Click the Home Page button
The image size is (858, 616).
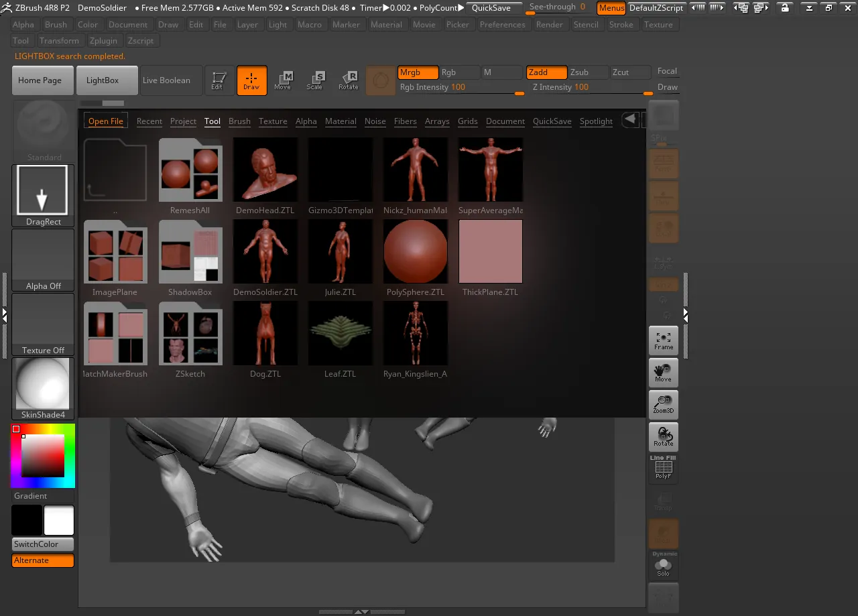pyautogui.click(x=43, y=80)
